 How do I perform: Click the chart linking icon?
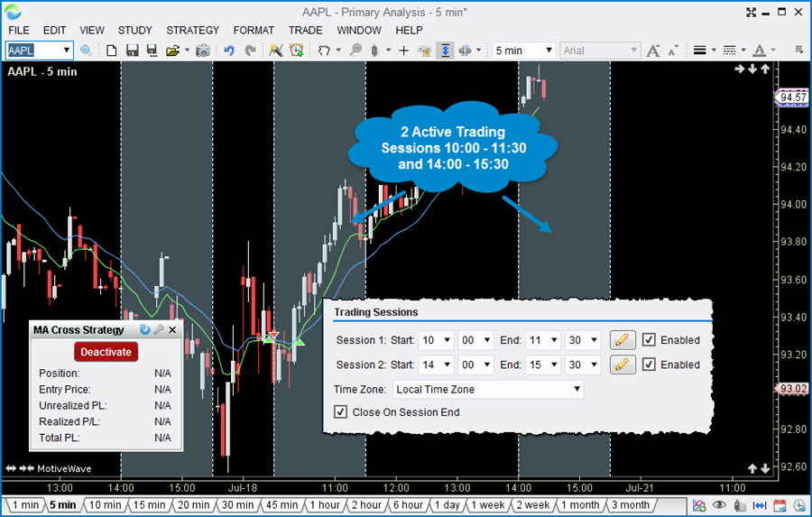pyautogui.click(x=465, y=51)
